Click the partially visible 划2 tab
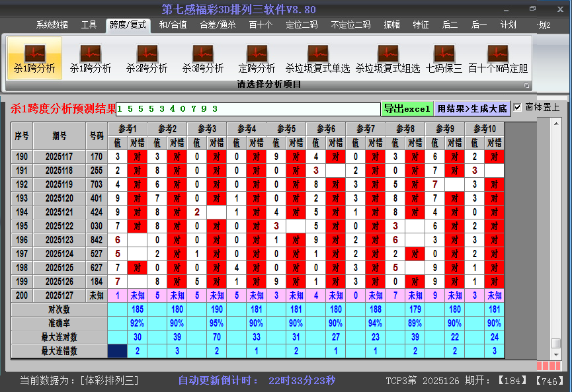This screenshot has height=392, width=572. point(544,25)
